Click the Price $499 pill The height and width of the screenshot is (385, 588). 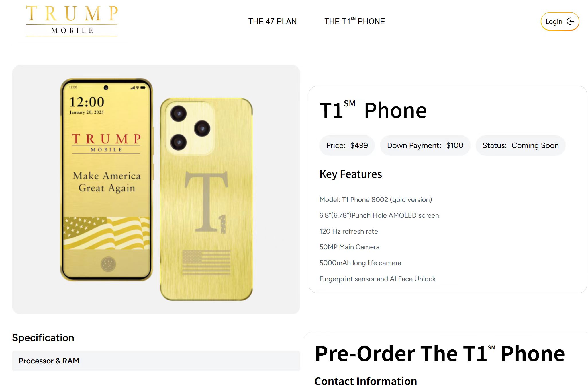click(347, 145)
